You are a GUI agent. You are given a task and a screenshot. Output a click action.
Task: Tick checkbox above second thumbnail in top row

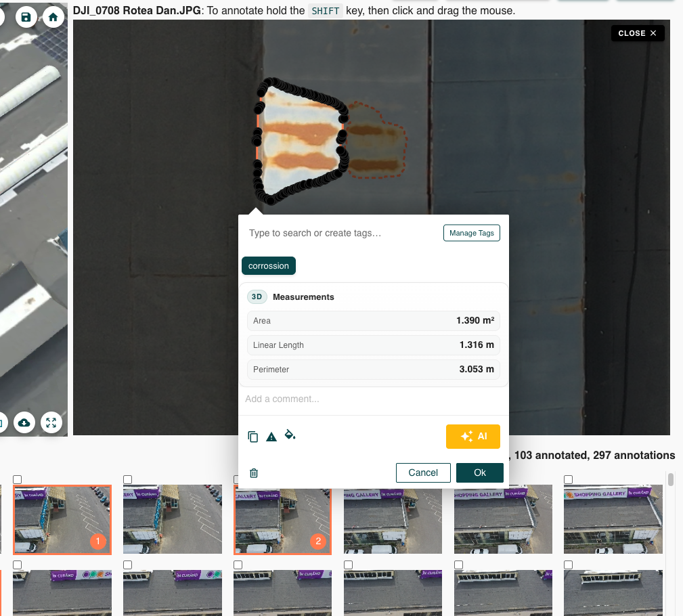(x=128, y=480)
